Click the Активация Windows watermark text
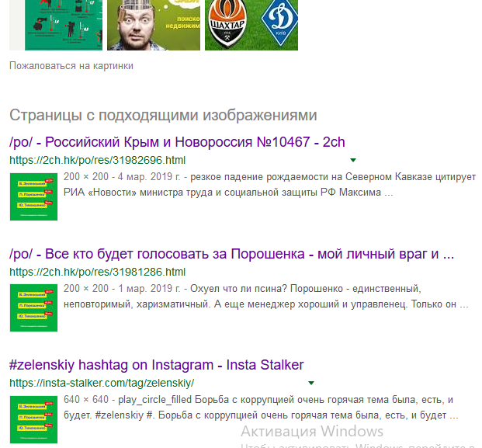 (x=312, y=431)
